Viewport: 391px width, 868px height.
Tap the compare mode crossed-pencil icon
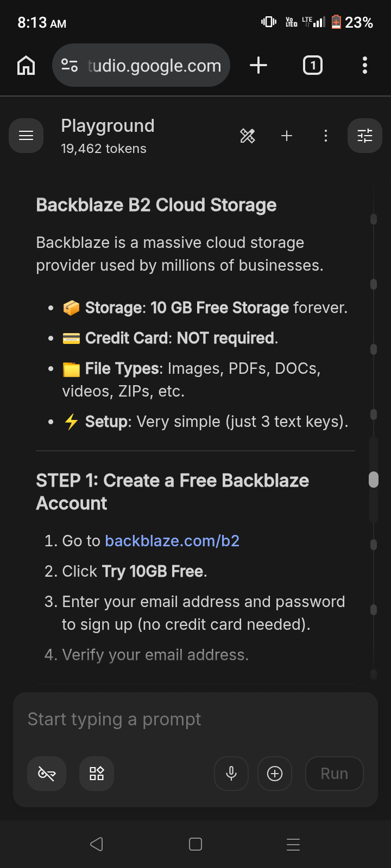(x=248, y=136)
